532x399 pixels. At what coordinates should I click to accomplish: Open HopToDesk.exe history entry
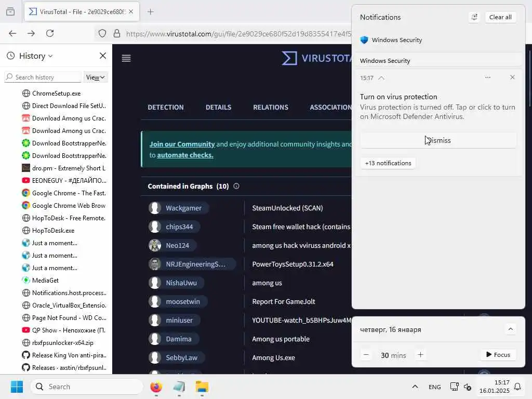(54, 230)
